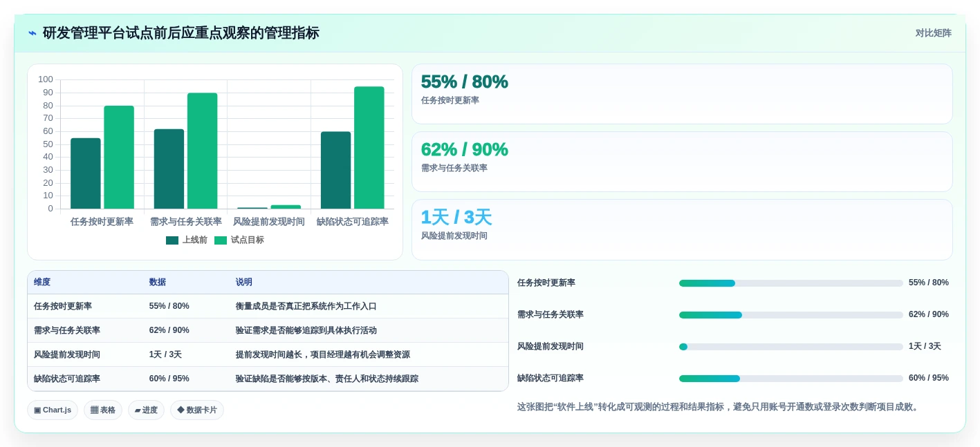Click the lightning icon beside the title

[33, 33]
